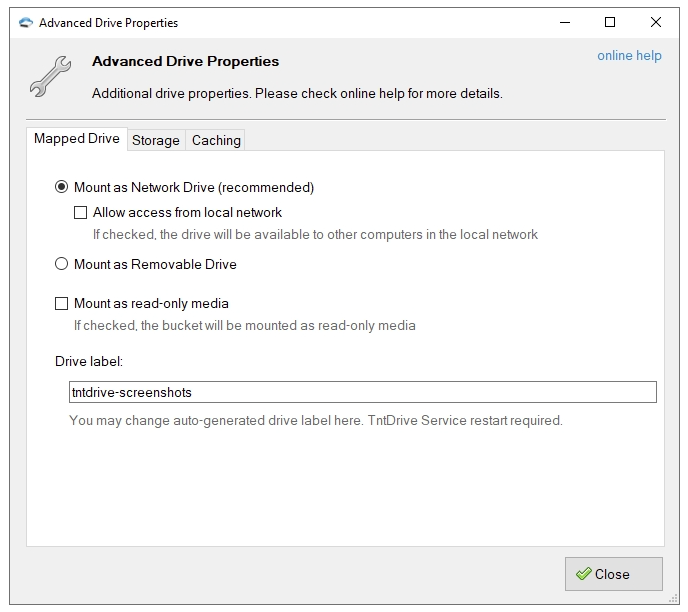Image resolution: width=688 pixels, height=612 pixels.
Task: Select Mount as Network Drive option
Action: (x=62, y=187)
